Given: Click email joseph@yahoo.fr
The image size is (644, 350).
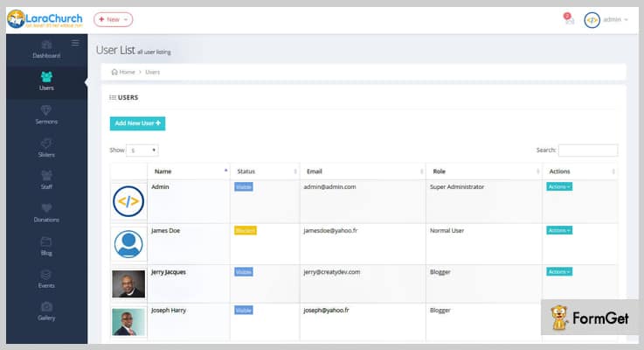Looking at the screenshot, I should [326, 310].
